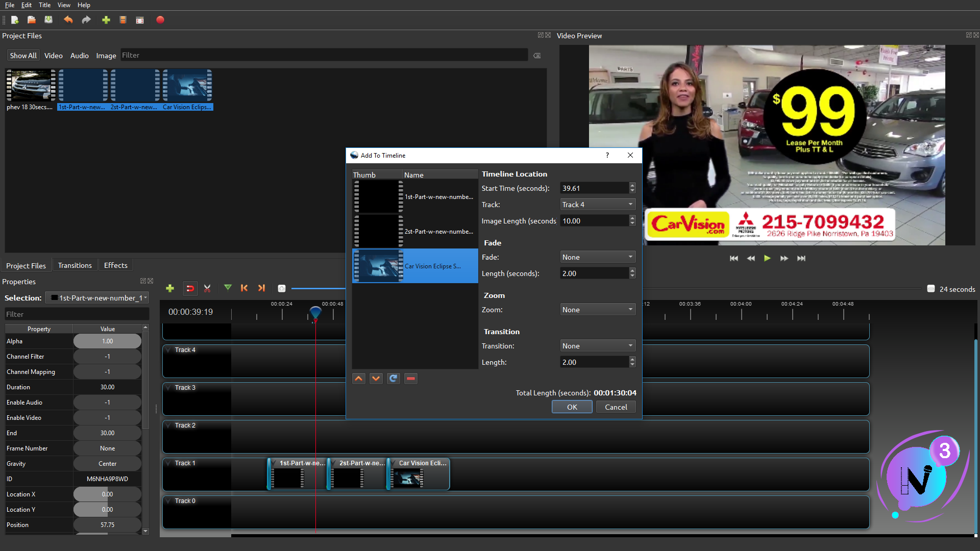Click the Add Marker green triangle
The width and height of the screenshot is (980, 551).
228,288
